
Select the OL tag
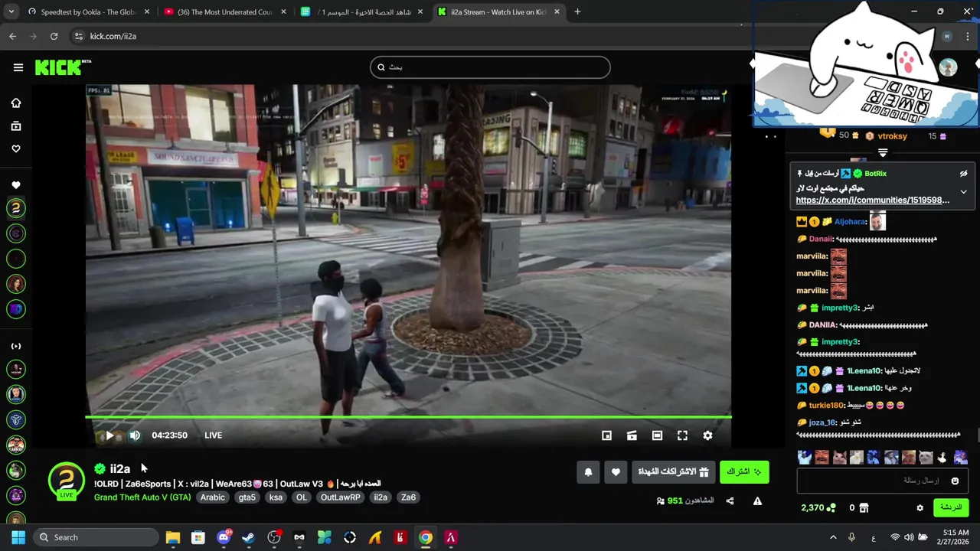click(301, 497)
